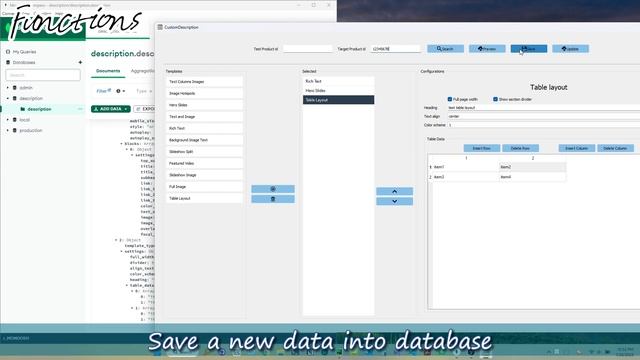This screenshot has height=360, width=640.
Task: Expand the local database in Compass
Action: pos(8,120)
